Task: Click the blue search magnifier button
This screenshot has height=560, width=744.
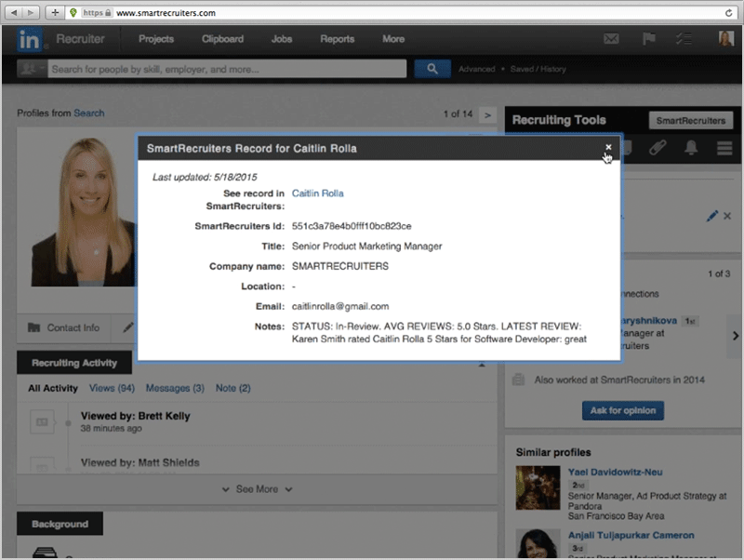Action: coord(432,69)
